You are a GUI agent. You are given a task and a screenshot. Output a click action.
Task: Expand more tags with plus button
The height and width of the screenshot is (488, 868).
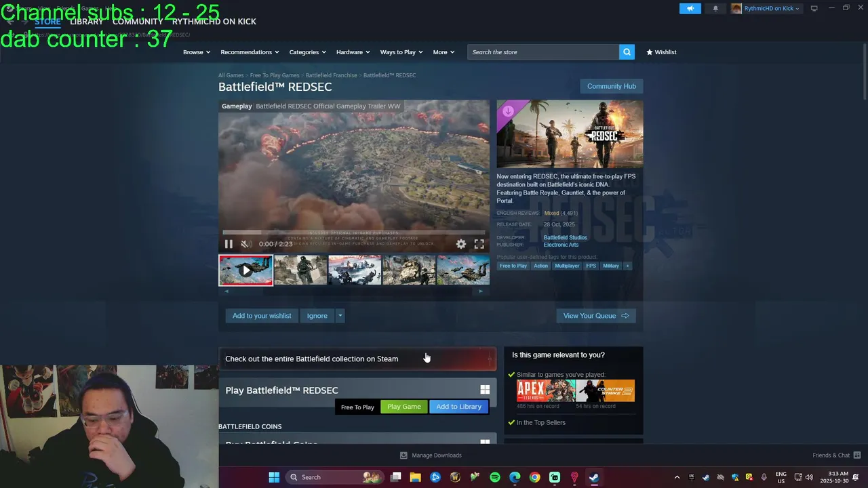[627, 266]
